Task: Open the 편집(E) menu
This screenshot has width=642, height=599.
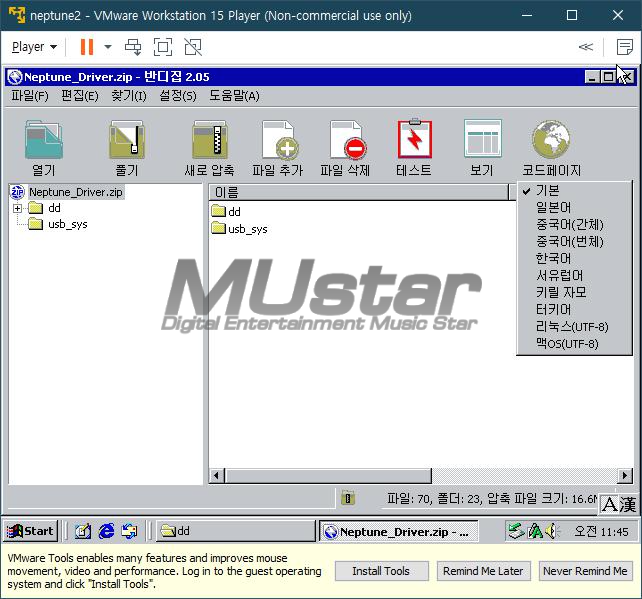Action: point(80,96)
